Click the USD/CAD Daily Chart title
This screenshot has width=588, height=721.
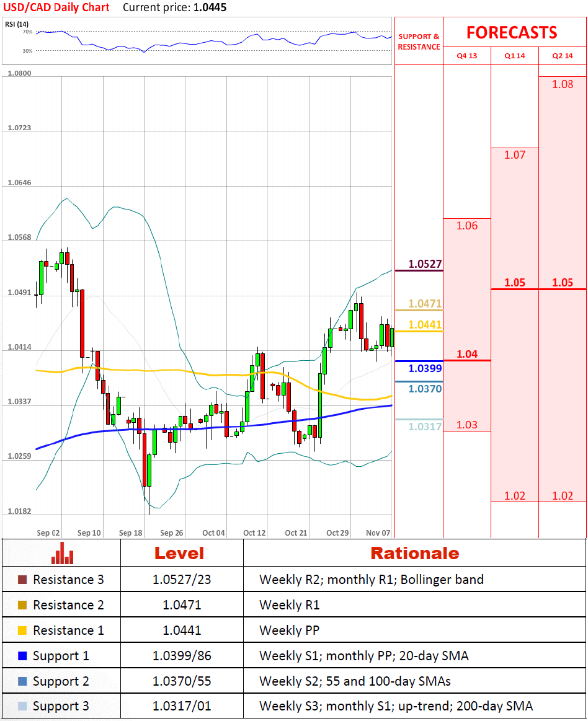pyautogui.click(x=56, y=7)
